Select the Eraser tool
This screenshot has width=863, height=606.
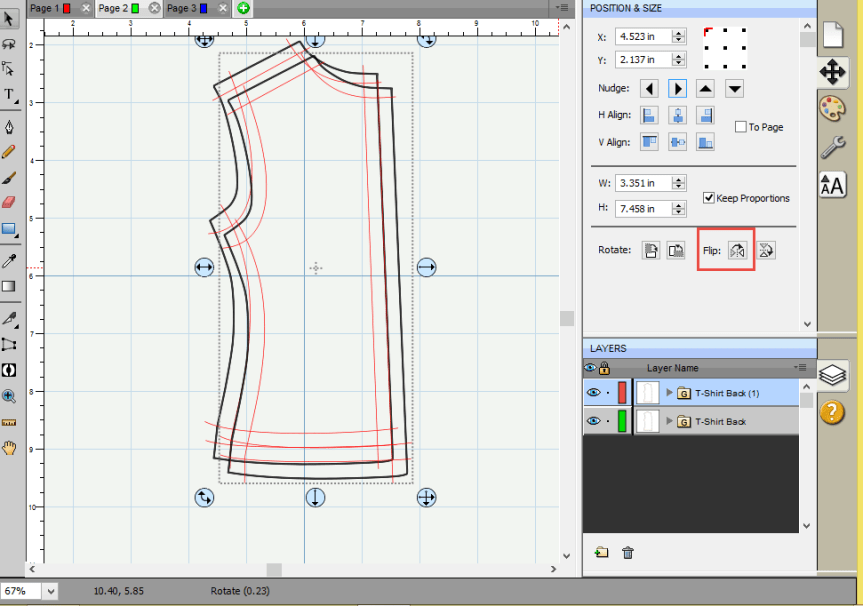click(9, 202)
